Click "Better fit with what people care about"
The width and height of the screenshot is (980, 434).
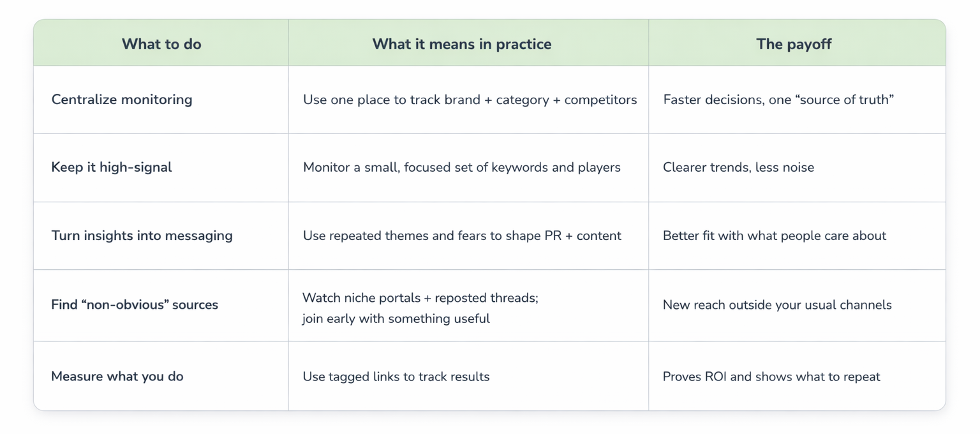coord(774,236)
